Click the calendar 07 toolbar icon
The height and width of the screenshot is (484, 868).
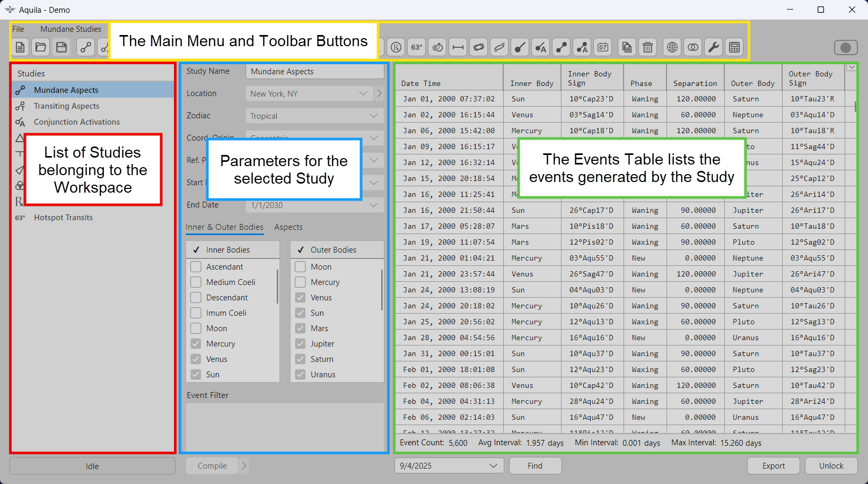(x=603, y=47)
